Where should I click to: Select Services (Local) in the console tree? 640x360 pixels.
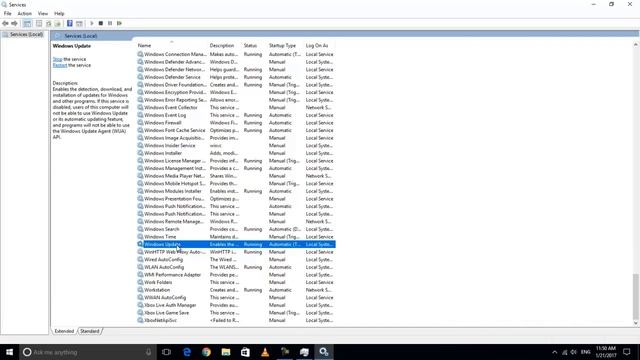(x=26, y=35)
